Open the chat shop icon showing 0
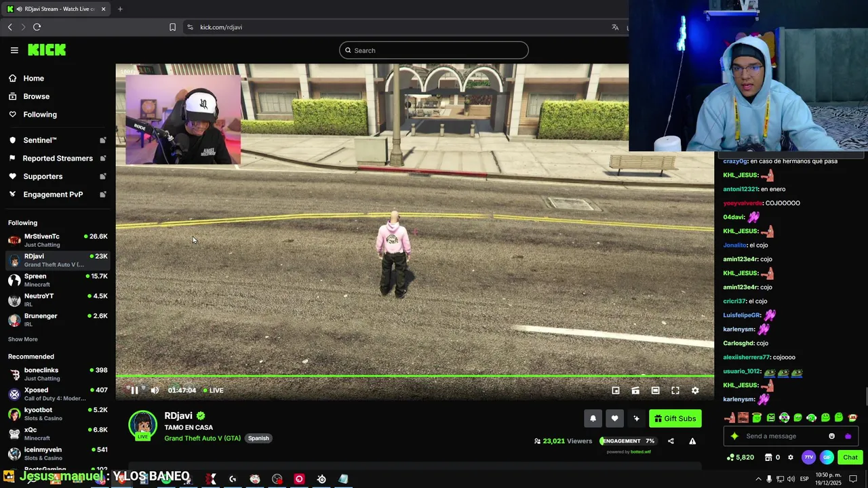 (773, 457)
